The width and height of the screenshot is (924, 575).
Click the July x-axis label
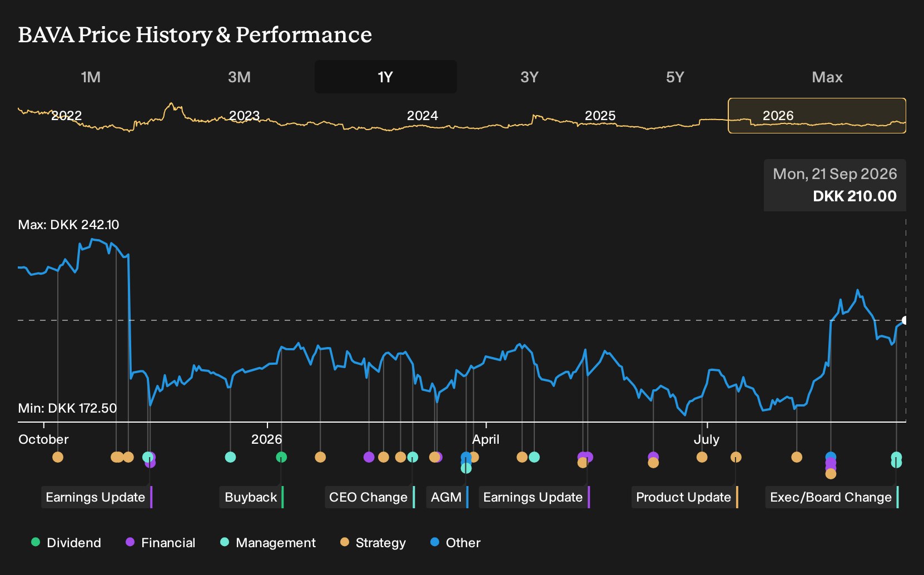pos(707,439)
